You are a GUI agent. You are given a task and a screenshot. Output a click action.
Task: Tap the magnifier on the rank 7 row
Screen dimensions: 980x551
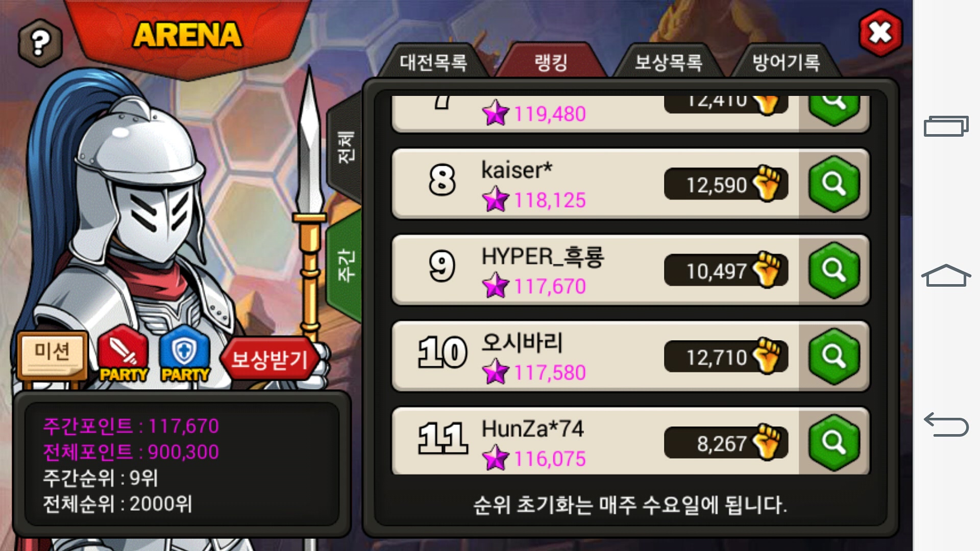[x=834, y=109]
